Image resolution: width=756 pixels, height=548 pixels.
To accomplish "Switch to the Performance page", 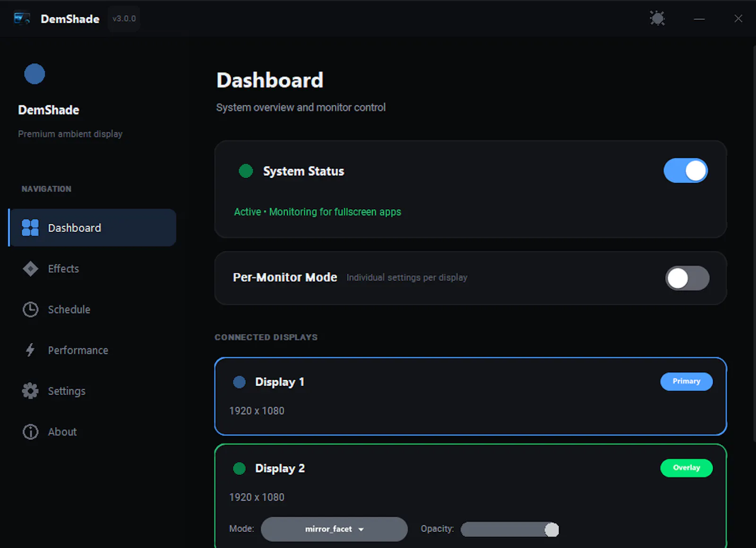I will click(x=92, y=350).
